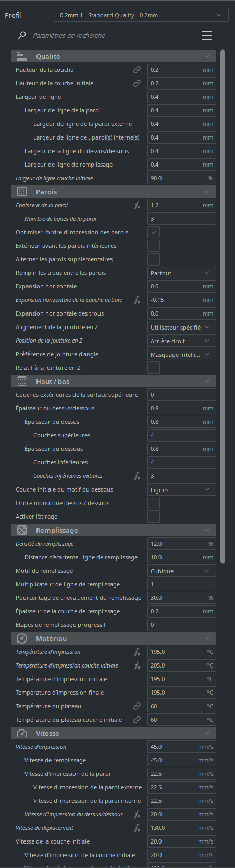Screen dimensions: 235x868
Task: Click the fx icon for Expansion horizontale de la couche initiale
Action: (x=137, y=300)
